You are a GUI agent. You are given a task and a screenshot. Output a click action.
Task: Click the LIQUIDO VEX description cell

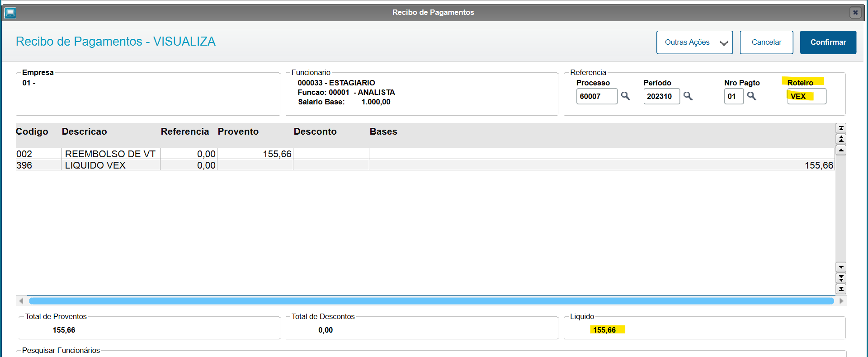click(x=110, y=165)
